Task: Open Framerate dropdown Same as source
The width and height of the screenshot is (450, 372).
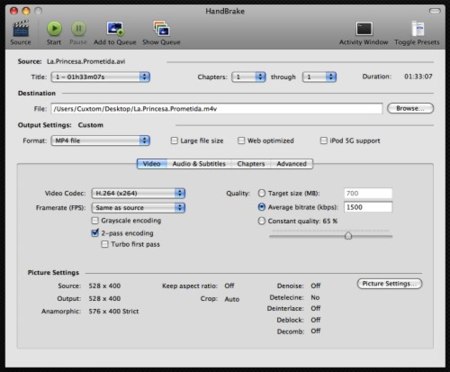Action: (138, 208)
